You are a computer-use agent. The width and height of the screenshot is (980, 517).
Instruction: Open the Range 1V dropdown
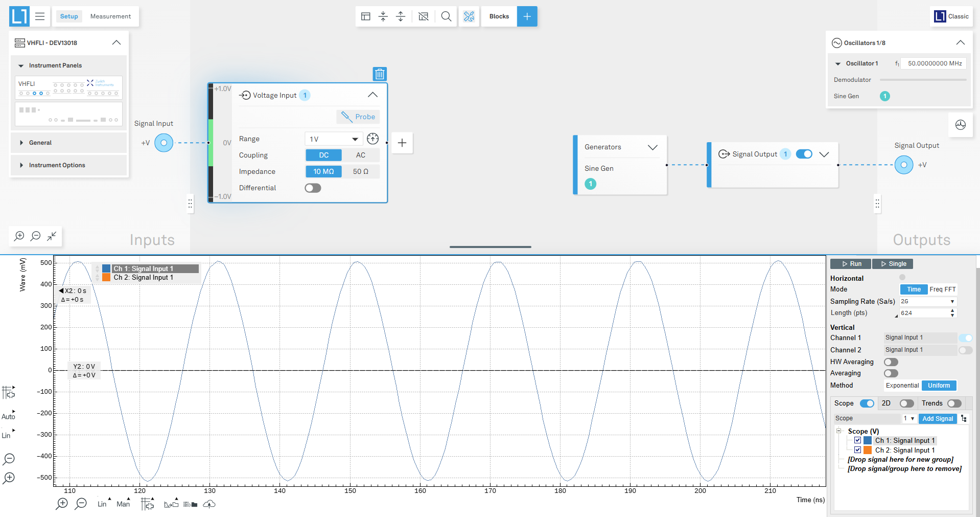pos(334,139)
